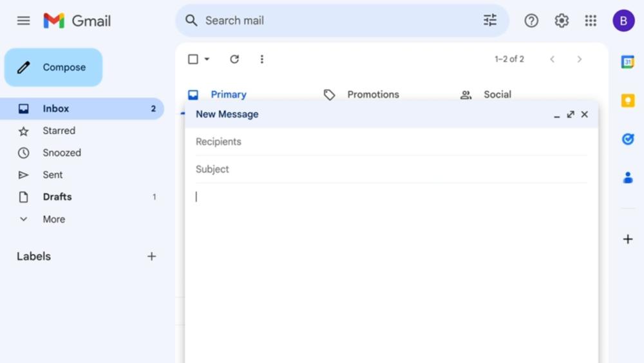Open the three-dot more options menu

tap(261, 59)
